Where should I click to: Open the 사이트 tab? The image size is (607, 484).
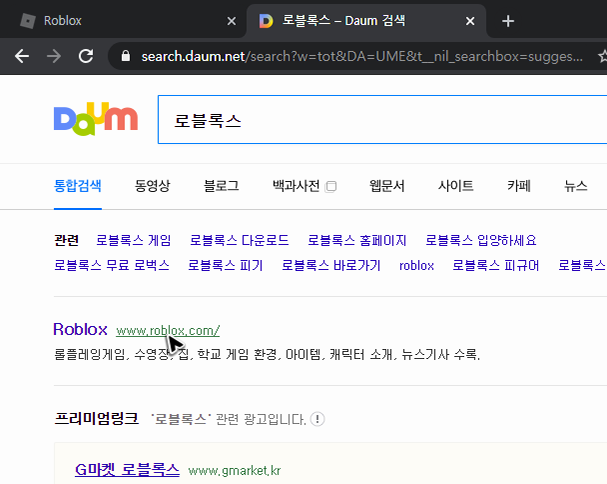click(456, 186)
